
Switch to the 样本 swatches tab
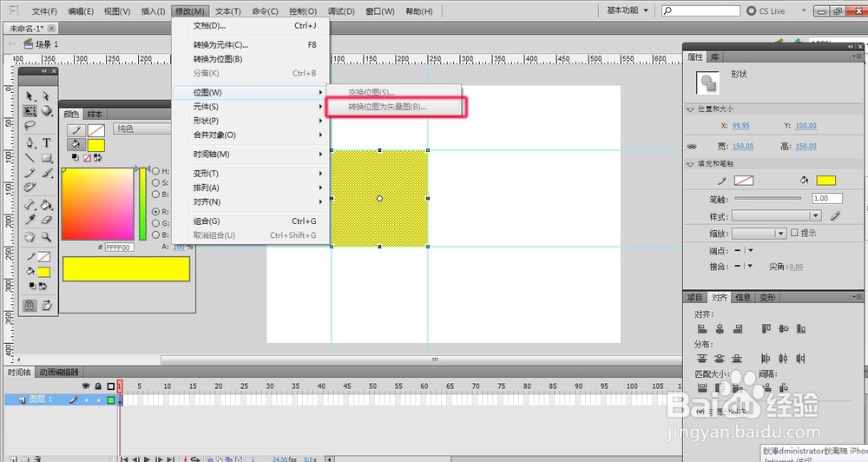95,114
